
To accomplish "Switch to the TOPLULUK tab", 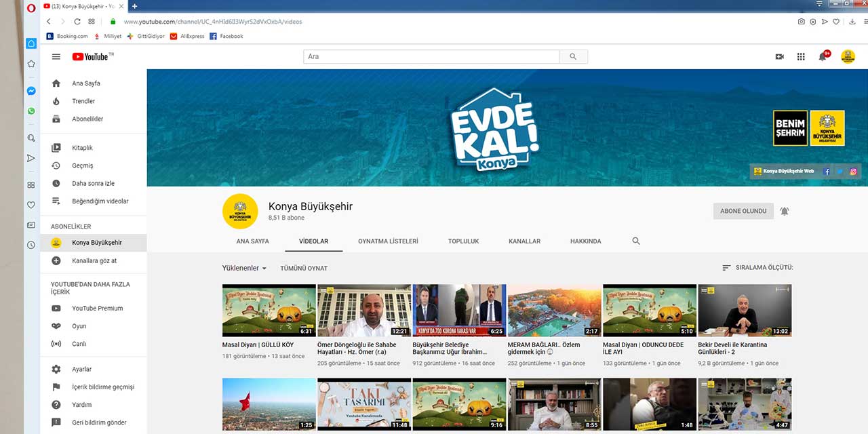I will click(x=463, y=241).
